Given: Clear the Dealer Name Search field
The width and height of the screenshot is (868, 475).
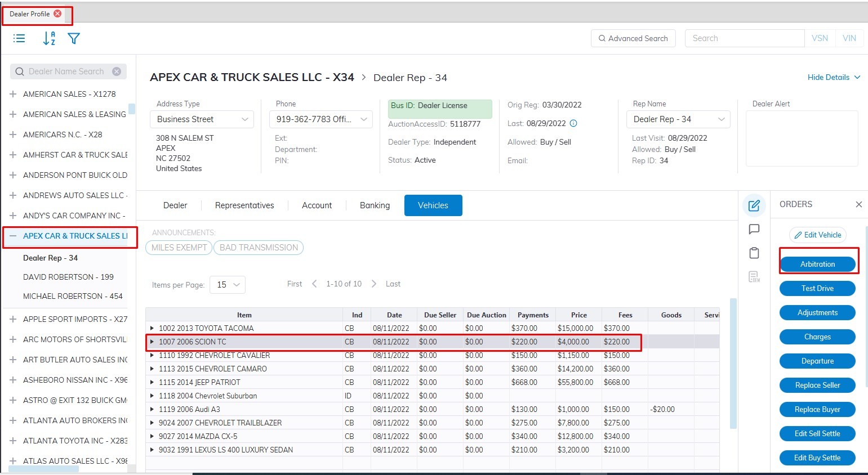Looking at the screenshot, I should (x=117, y=71).
